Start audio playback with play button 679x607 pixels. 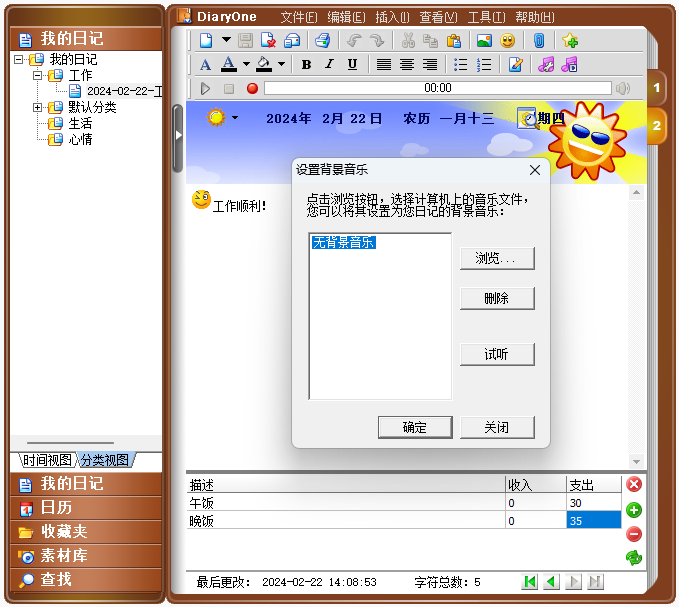(x=205, y=88)
